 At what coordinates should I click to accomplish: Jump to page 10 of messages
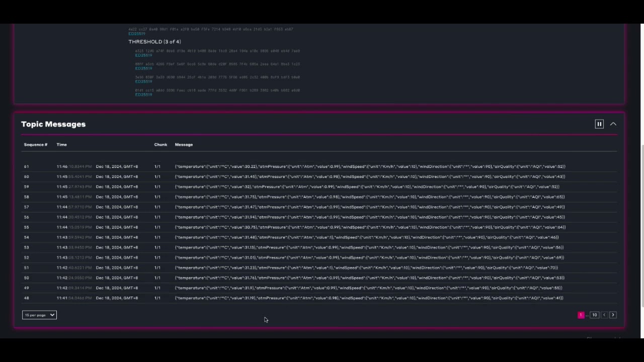595,315
